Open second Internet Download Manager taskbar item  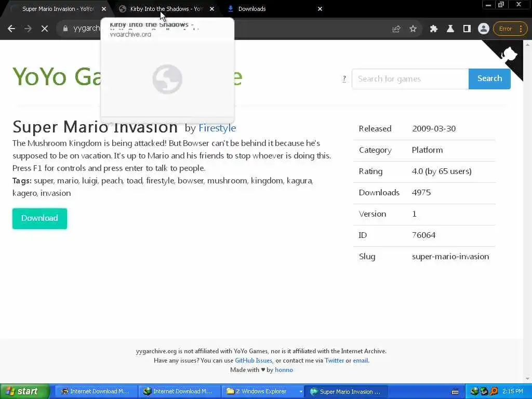click(x=179, y=392)
